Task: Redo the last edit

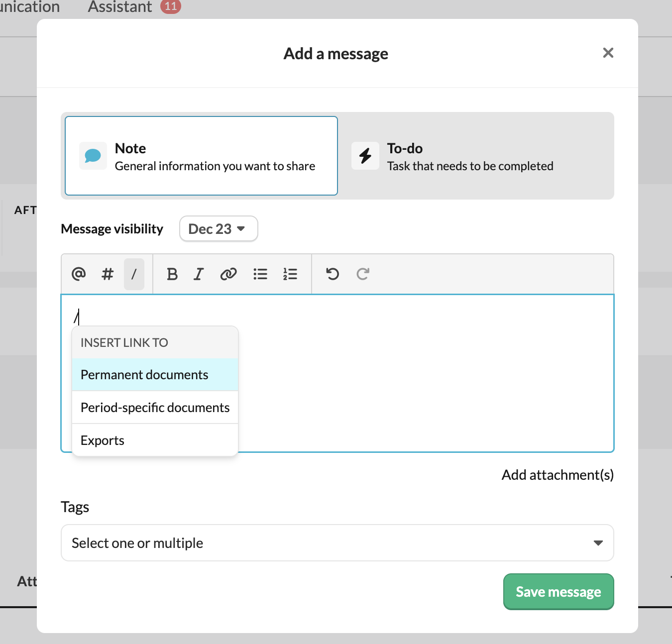Action: point(363,274)
